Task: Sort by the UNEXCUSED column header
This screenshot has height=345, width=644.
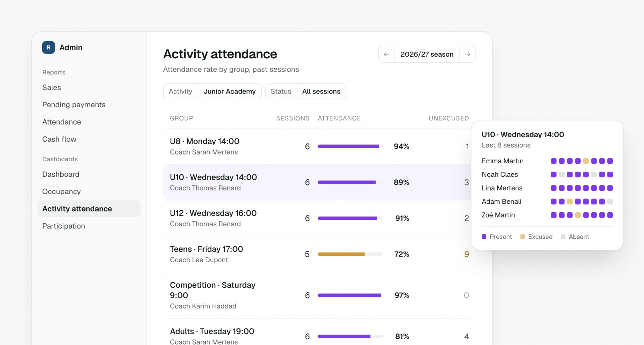Action: click(x=448, y=118)
